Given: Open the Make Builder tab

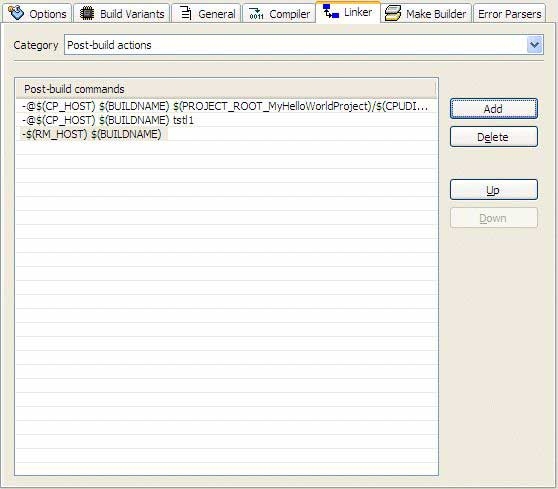Looking at the screenshot, I should point(426,13).
